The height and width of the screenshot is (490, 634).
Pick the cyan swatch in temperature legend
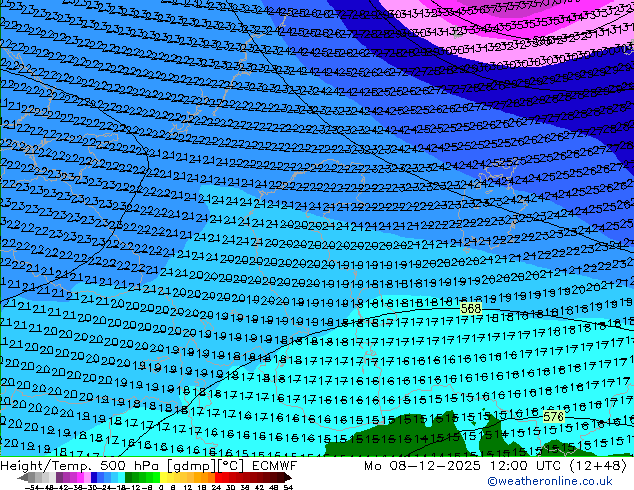pos(121,478)
